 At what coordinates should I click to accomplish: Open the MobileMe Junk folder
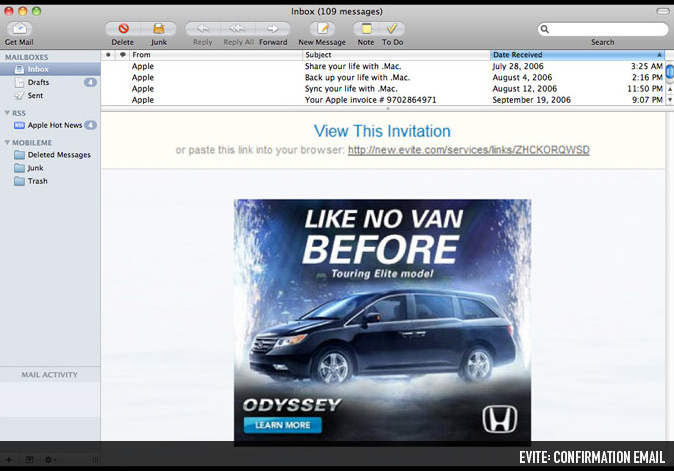tap(50, 168)
